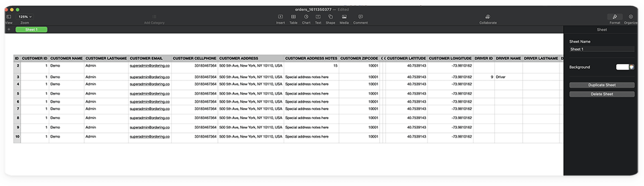Add a Text box from the toolbar
The width and height of the screenshot is (644, 186).
[x=318, y=16]
